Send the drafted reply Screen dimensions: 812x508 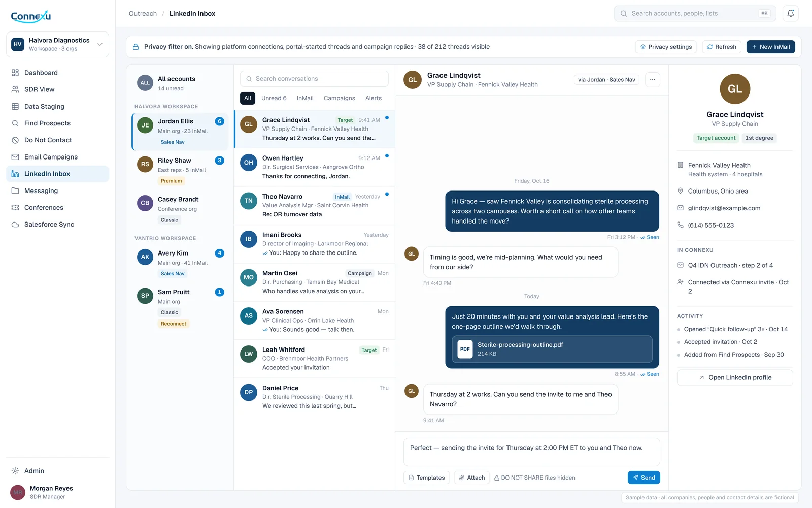[x=644, y=478]
